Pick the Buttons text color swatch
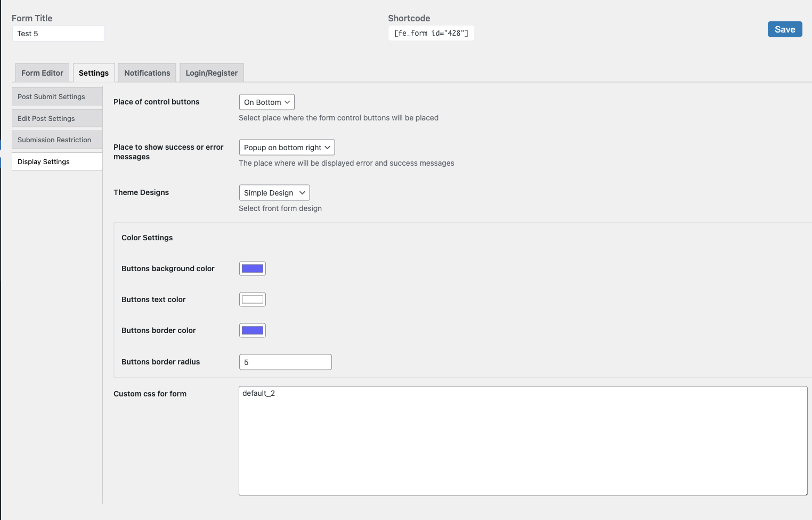 253,299
